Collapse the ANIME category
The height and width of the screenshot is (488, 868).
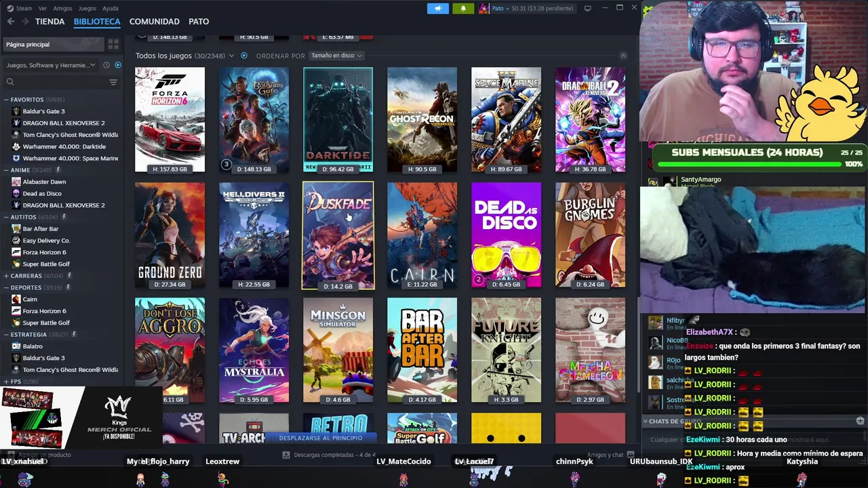pyautogui.click(x=6, y=170)
